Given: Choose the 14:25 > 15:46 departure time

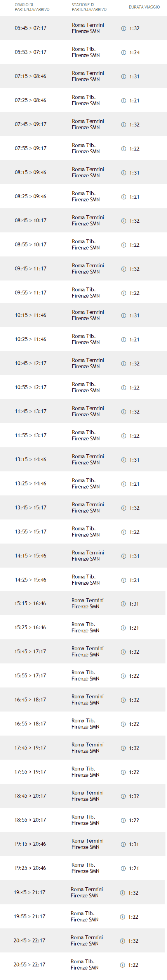Looking at the screenshot, I should pos(30,580).
